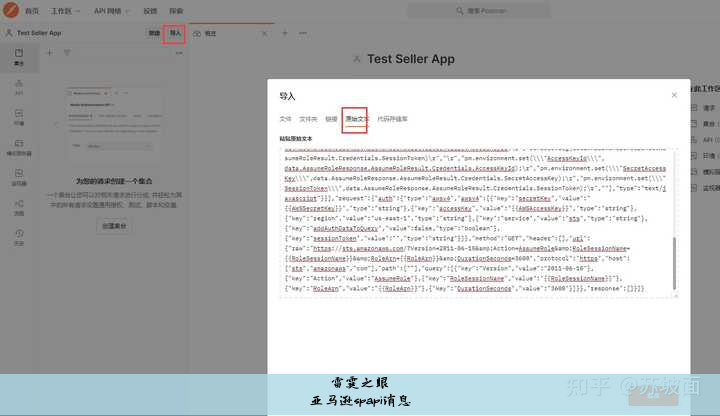Viewport: 720px width, 416px height.
Task: Open the three-dot menu in collections panel
Action: [179, 53]
